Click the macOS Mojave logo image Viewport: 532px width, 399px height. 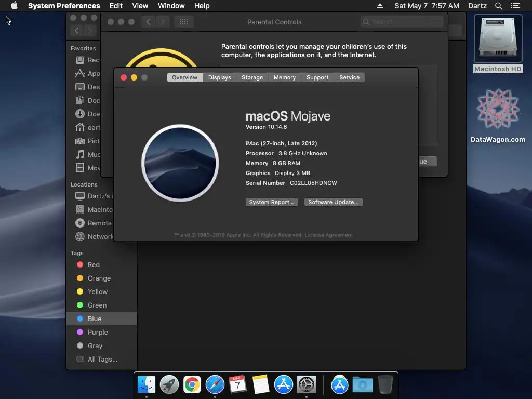(180, 163)
